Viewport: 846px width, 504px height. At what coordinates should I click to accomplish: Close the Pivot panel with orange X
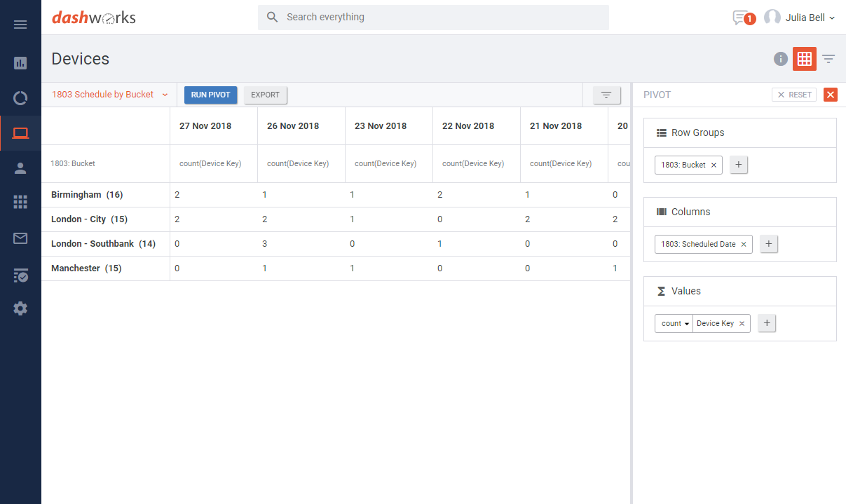click(831, 95)
